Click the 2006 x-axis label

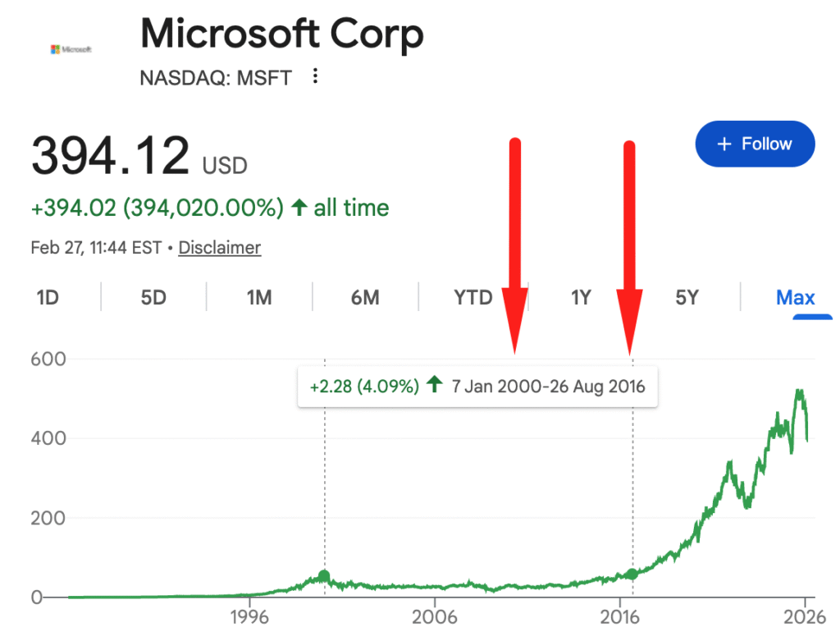point(435,617)
